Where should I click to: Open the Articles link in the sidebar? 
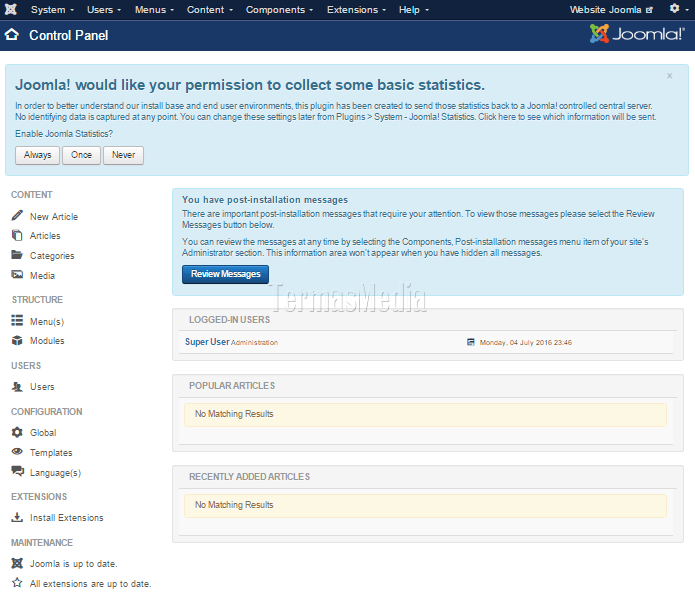tap(45, 235)
